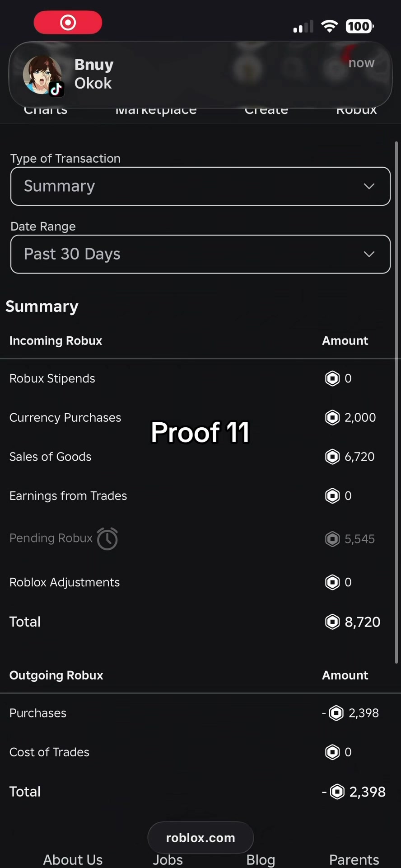Screen dimensions: 401x868
Task: Tap the Robux icon beside Robux Stipends
Action: pos(332,378)
